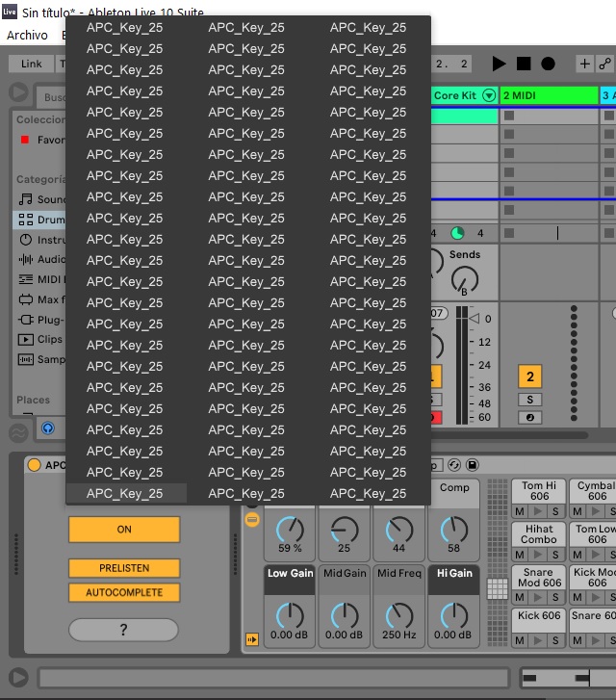616x700 pixels.
Task: Toggle the Link button
Action: [x=31, y=64]
